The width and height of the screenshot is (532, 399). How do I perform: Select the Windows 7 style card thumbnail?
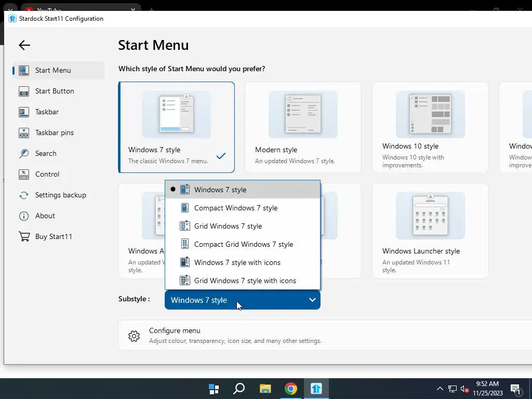pos(176,114)
